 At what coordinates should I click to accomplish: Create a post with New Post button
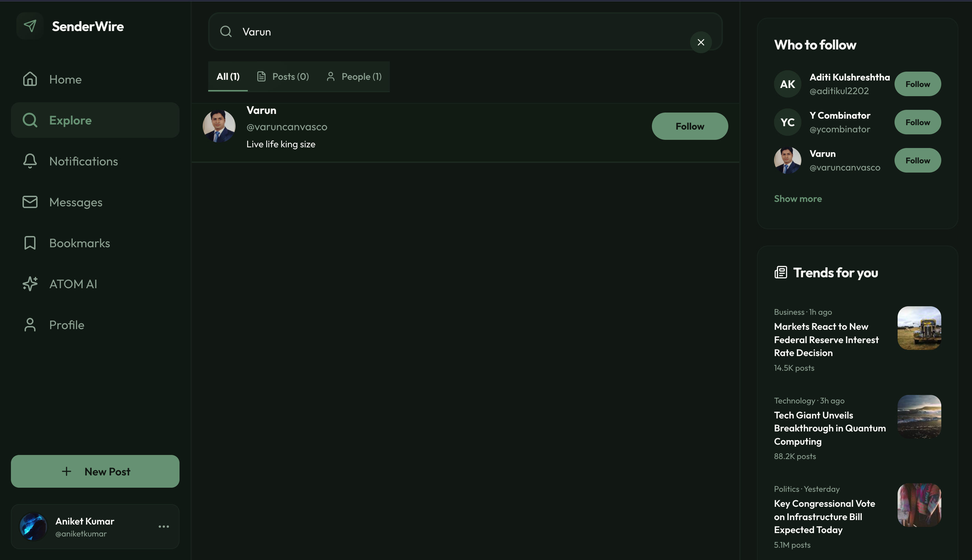pos(95,472)
